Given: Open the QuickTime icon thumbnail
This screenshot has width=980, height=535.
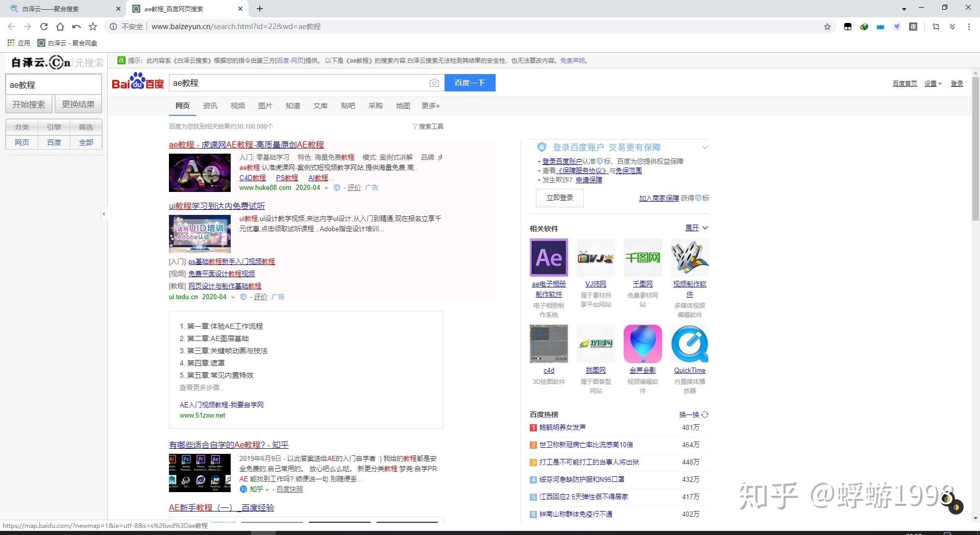Looking at the screenshot, I should tap(690, 344).
